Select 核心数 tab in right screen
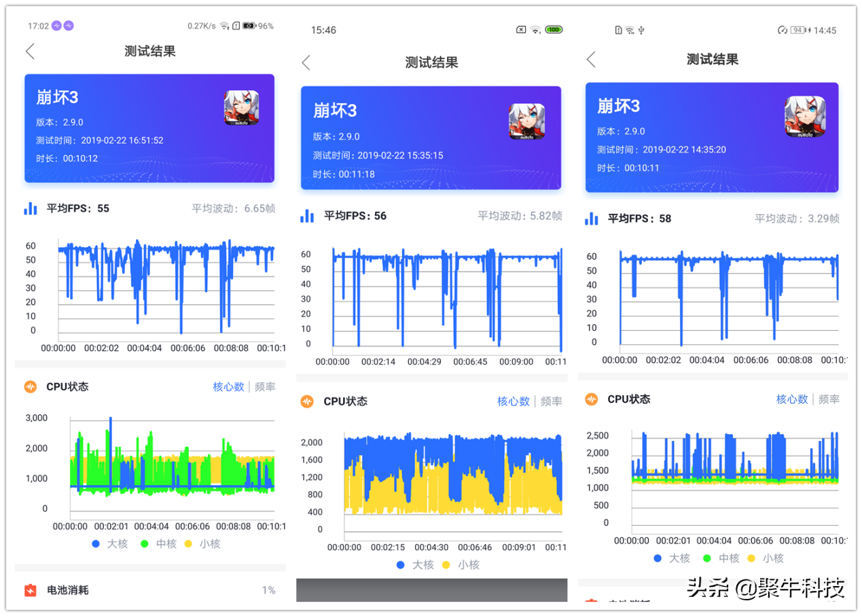862x616 pixels. [792, 399]
